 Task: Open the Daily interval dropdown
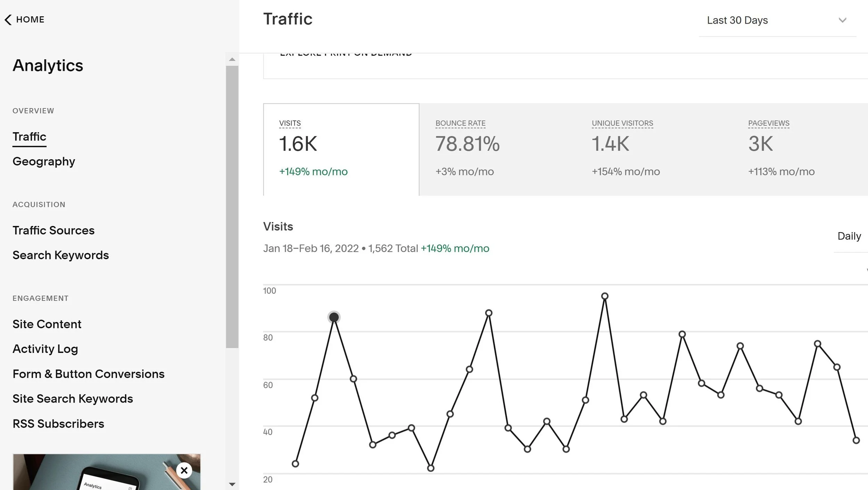point(849,236)
